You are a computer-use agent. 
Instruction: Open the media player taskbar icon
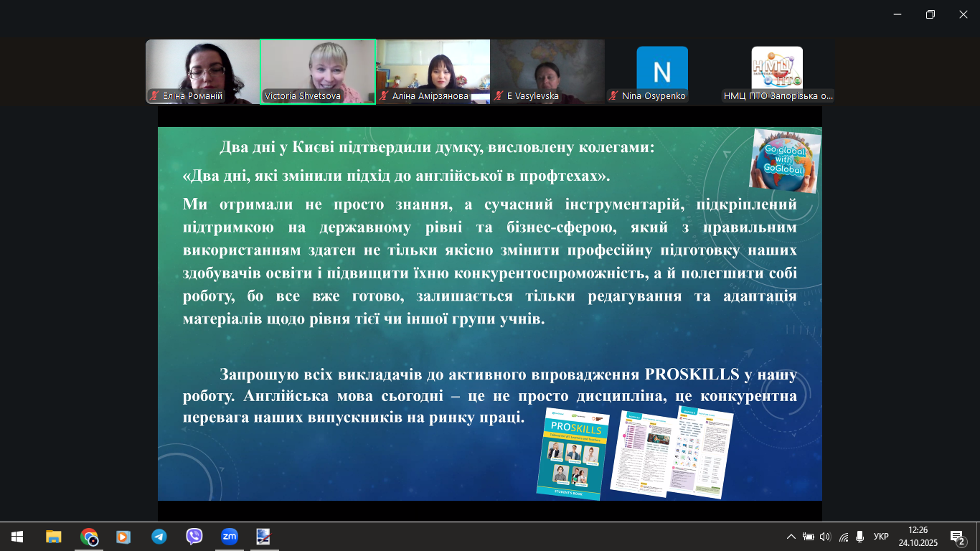pos(123,537)
